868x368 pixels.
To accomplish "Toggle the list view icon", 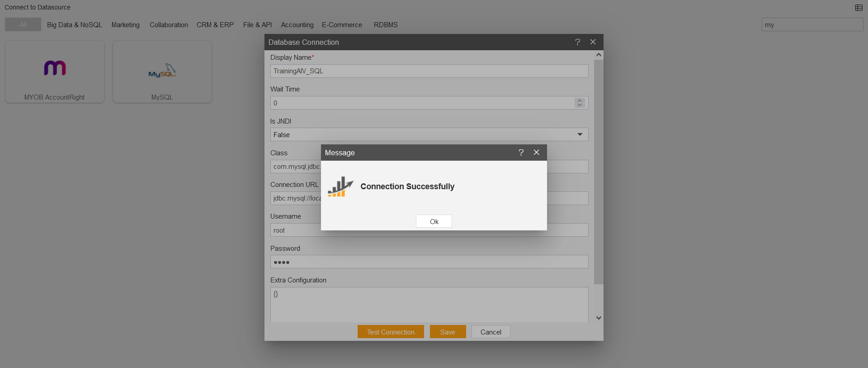I will coord(859,8).
